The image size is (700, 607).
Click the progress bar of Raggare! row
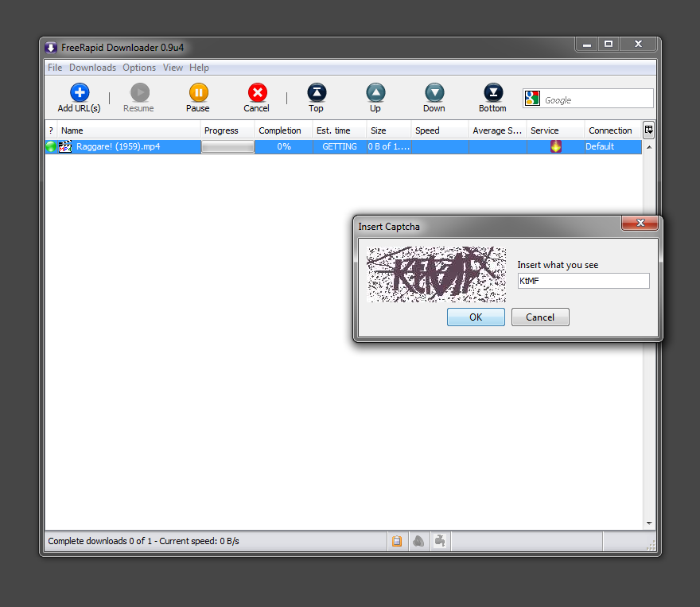pos(227,146)
